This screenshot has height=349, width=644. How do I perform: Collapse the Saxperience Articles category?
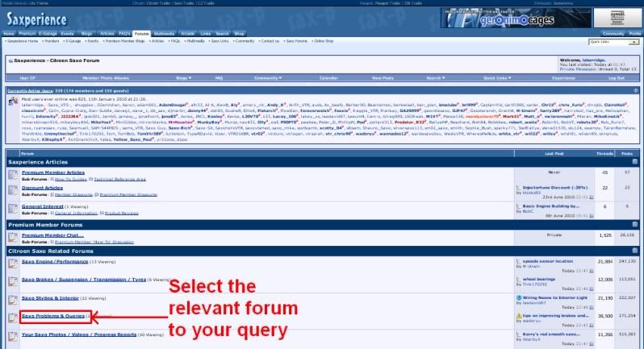(635, 162)
